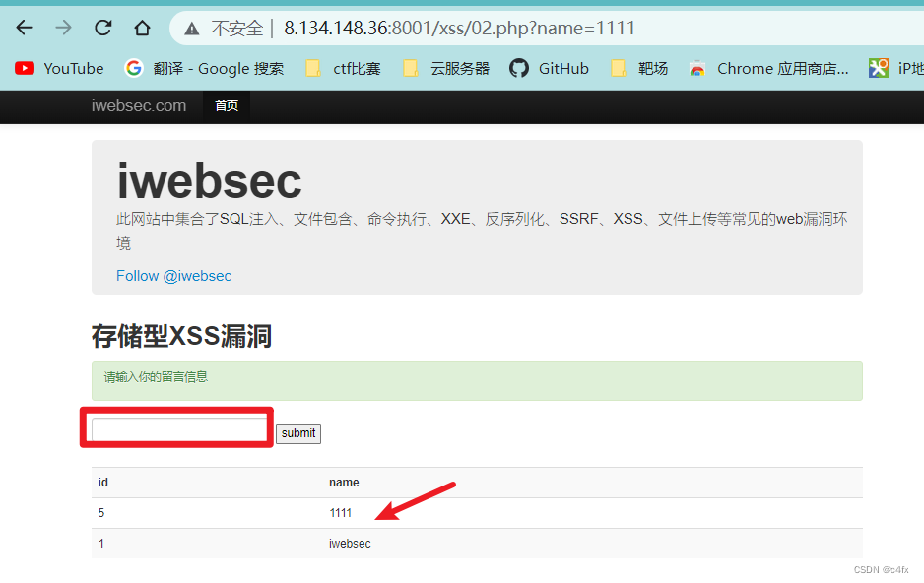Click the browser home icon
Image resolution: width=924 pixels, height=583 pixels.
point(142,28)
